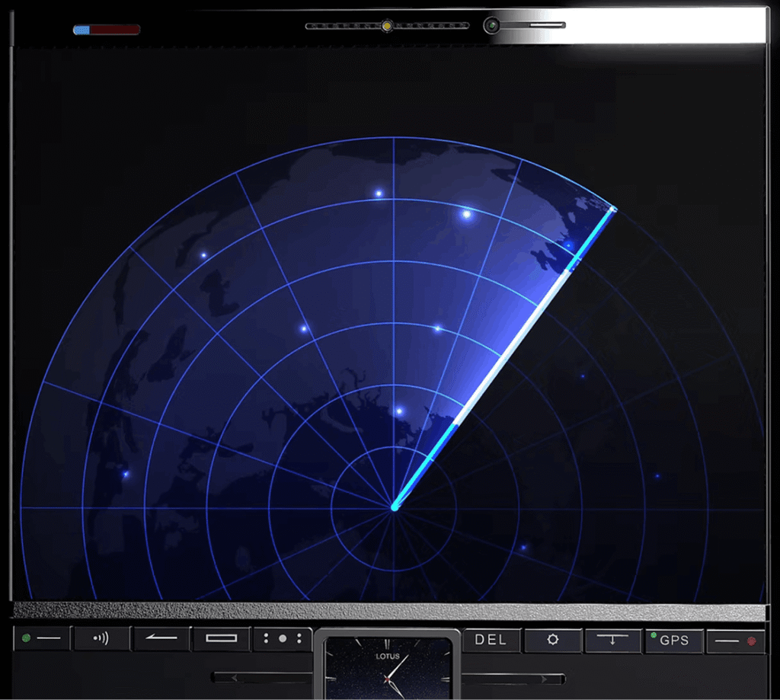
Task: Click the yellow knob on dotted slider
Action: coord(387,26)
